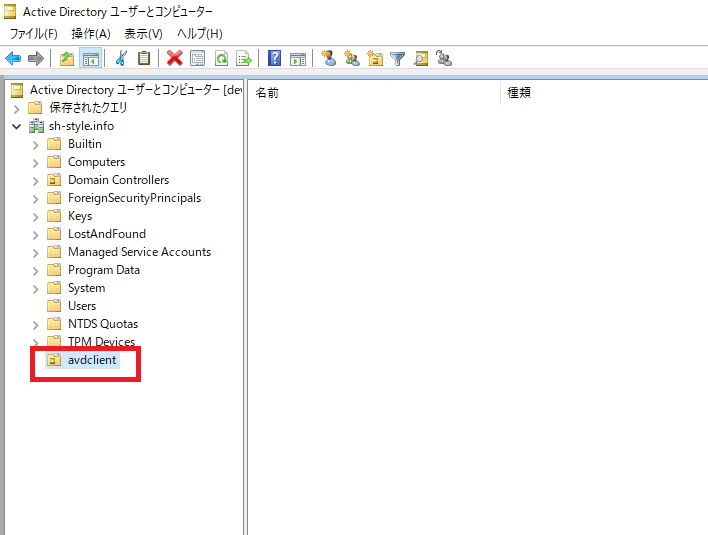708x535 pixels.
Task: Expand the System container
Action: click(36, 289)
